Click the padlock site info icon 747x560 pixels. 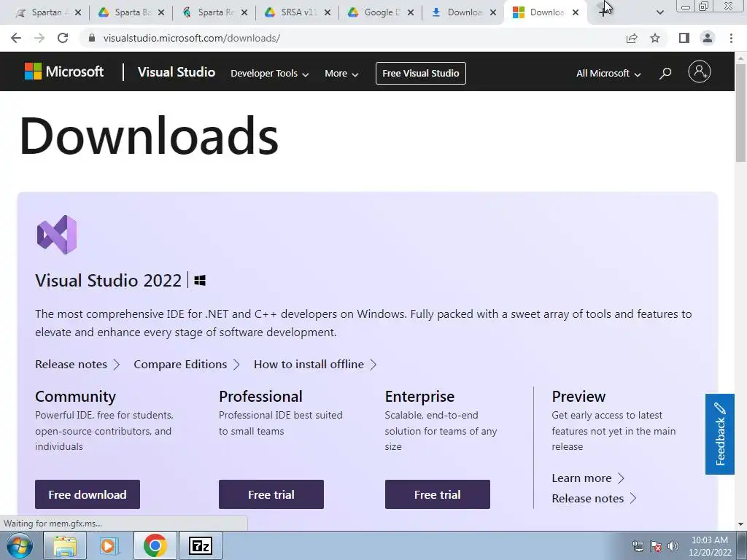(x=92, y=38)
